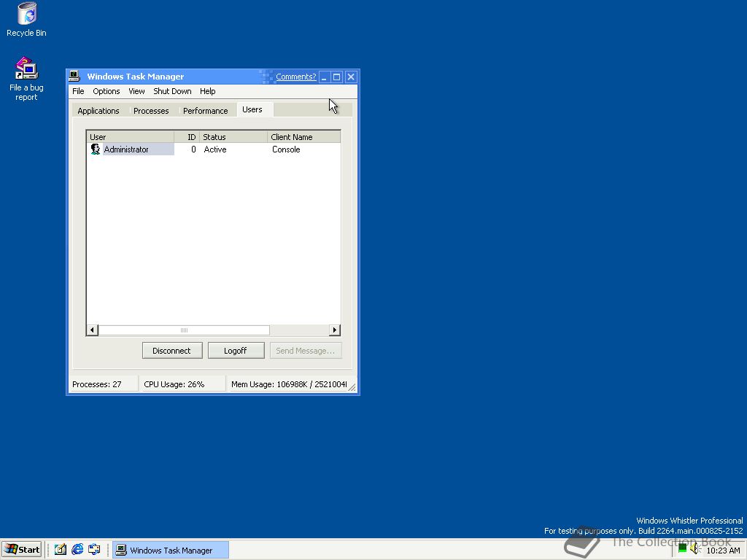The height and width of the screenshot is (560, 747).
Task: Sort by the ID column header
Action: (187, 136)
